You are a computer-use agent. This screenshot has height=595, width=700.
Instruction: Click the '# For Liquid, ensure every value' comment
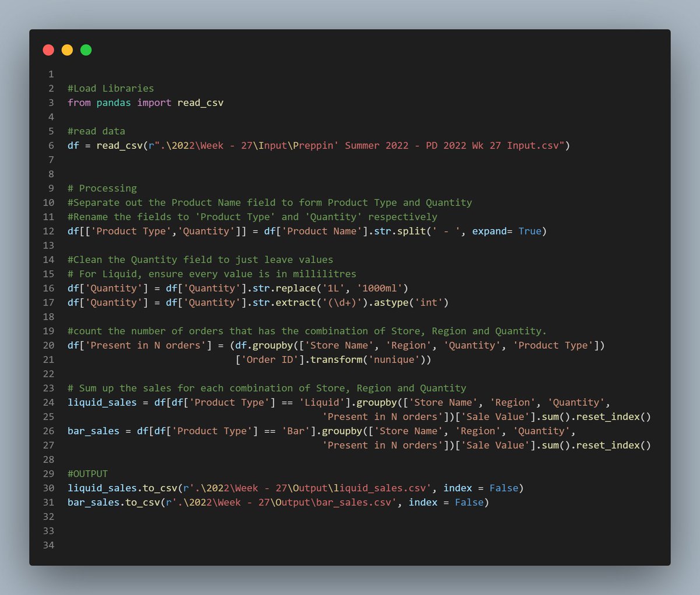click(212, 274)
